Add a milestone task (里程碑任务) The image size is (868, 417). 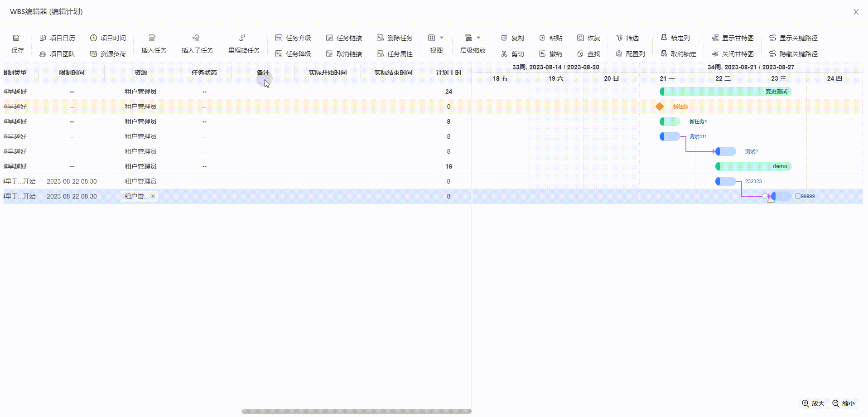tap(243, 38)
